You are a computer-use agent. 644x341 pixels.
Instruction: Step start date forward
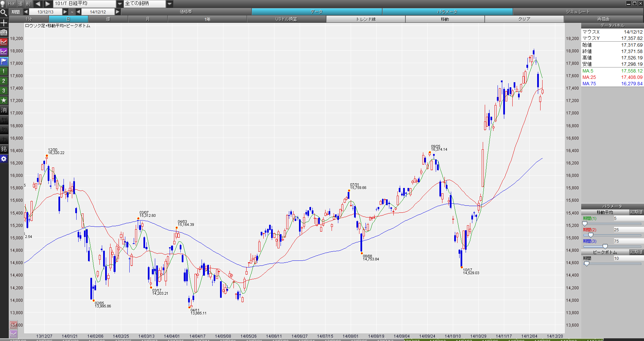[66, 12]
